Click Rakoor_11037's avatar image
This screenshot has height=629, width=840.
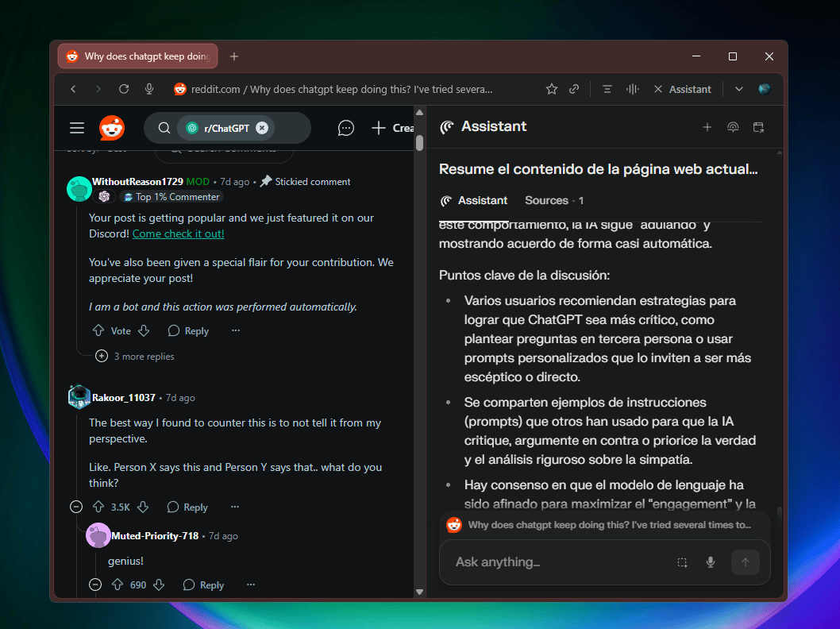click(79, 397)
